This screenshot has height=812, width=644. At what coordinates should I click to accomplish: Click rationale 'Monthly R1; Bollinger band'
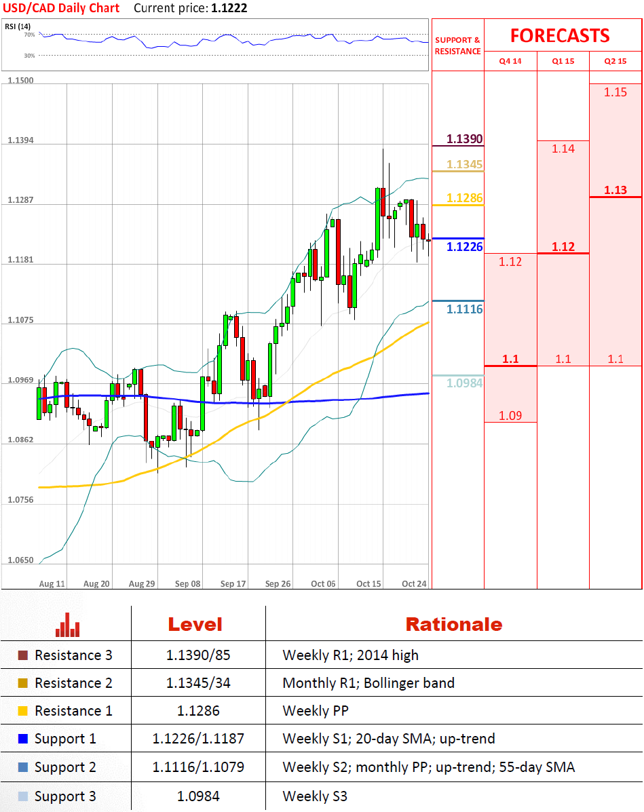point(369,684)
